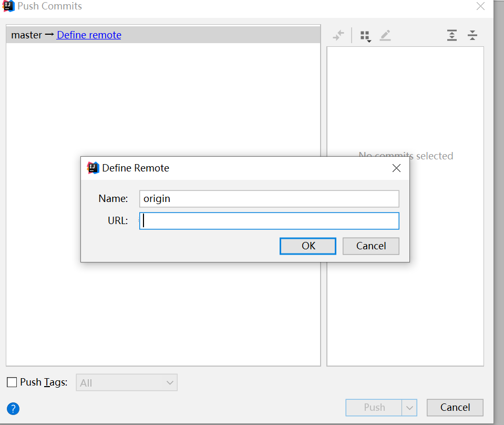Screen dimensions: 504x425
Task: Click the 'No commits selected' text
Action: point(406,156)
